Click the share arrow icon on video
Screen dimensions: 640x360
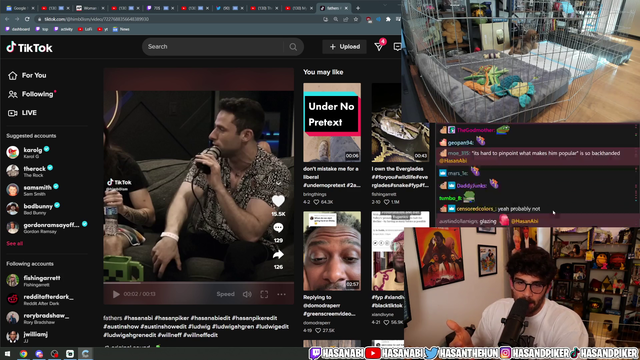click(278, 255)
